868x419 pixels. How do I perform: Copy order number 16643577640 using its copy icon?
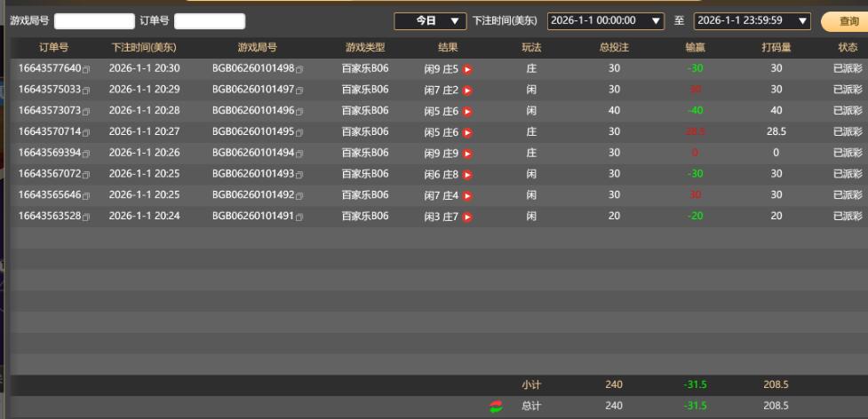pos(86,69)
